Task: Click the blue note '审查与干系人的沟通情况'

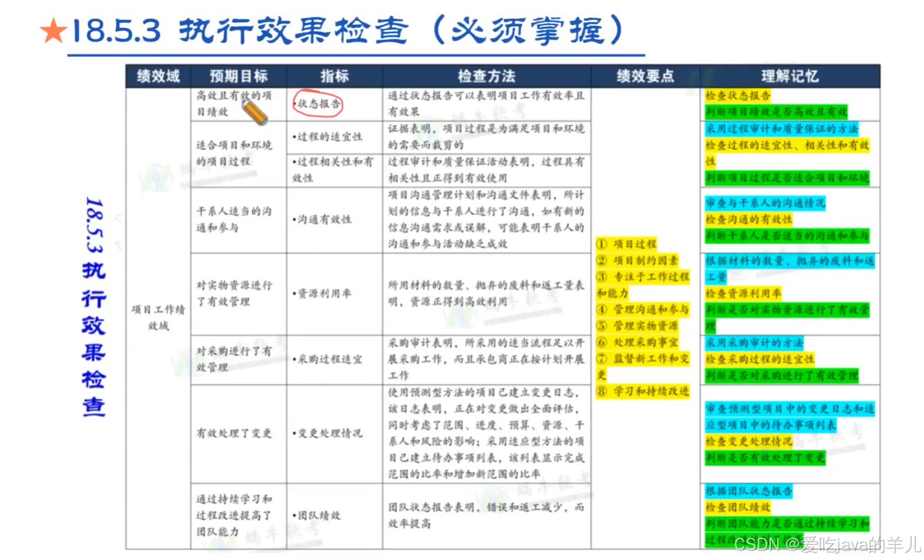Action: click(x=765, y=204)
